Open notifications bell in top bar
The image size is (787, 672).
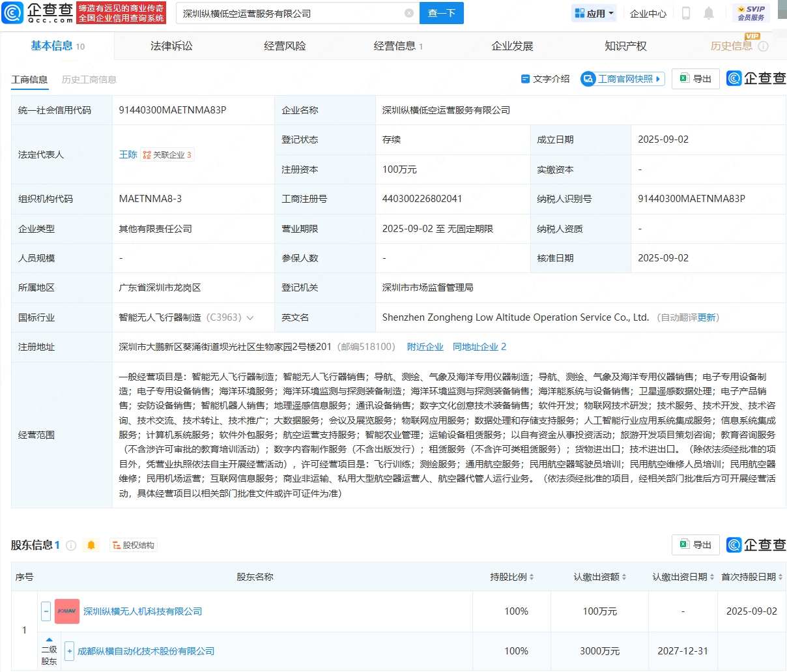[x=709, y=13]
